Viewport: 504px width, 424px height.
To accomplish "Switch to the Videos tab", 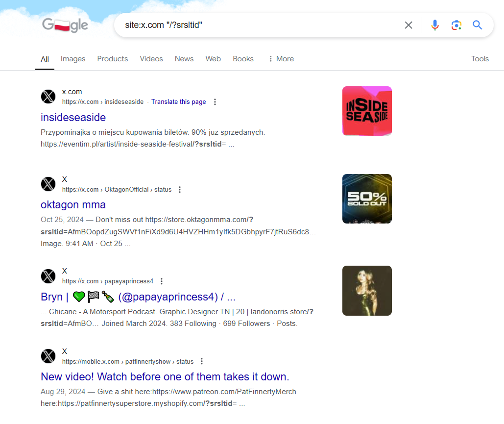I will 151,59.
